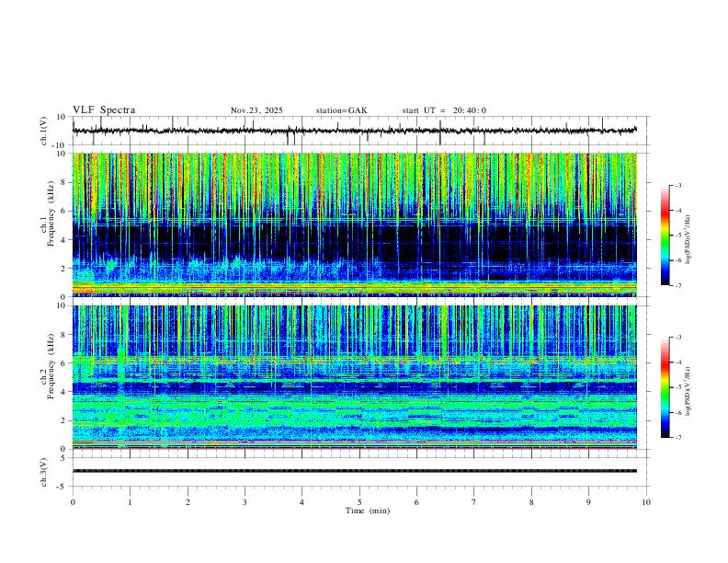Click the ch.1 waveform trace
This screenshot has height=563, width=728.
pos(355,131)
